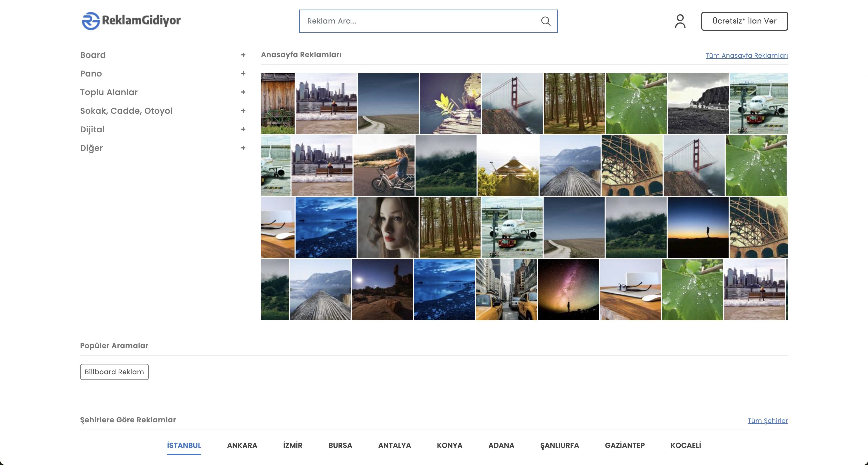Click the ReklamGidiyor logo
This screenshot has height=465, width=868.
(x=131, y=21)
